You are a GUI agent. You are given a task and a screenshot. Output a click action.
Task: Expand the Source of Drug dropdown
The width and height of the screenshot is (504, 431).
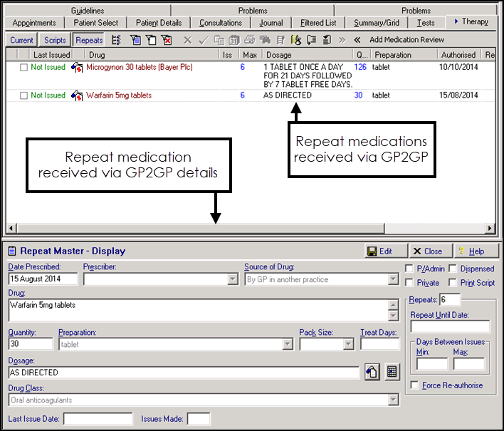(394, 279)
